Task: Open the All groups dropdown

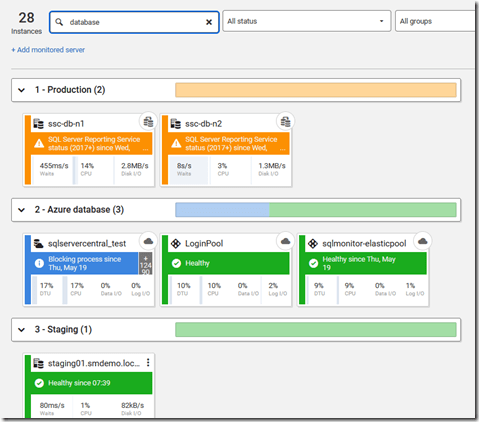Action: pos(435,21)
